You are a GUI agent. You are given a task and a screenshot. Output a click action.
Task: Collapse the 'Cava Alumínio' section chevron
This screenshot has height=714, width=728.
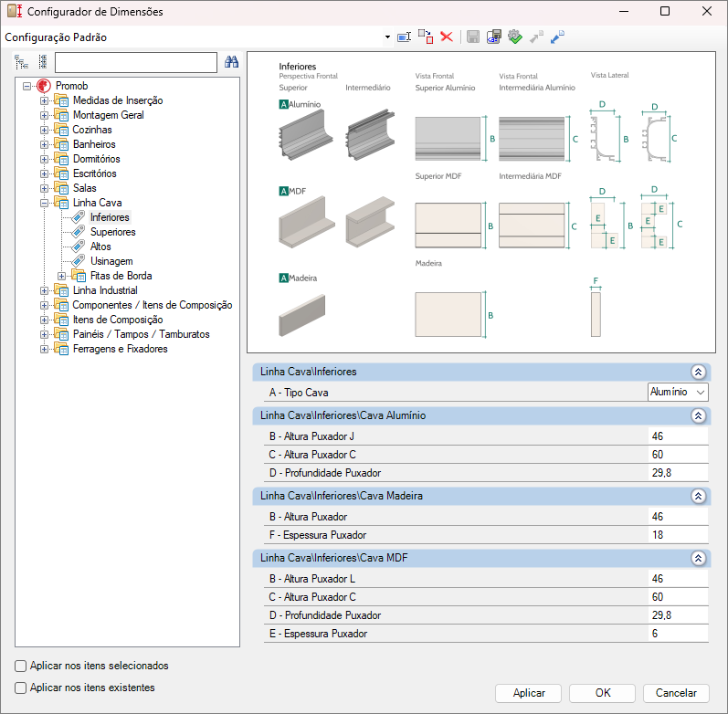[698, 415]
